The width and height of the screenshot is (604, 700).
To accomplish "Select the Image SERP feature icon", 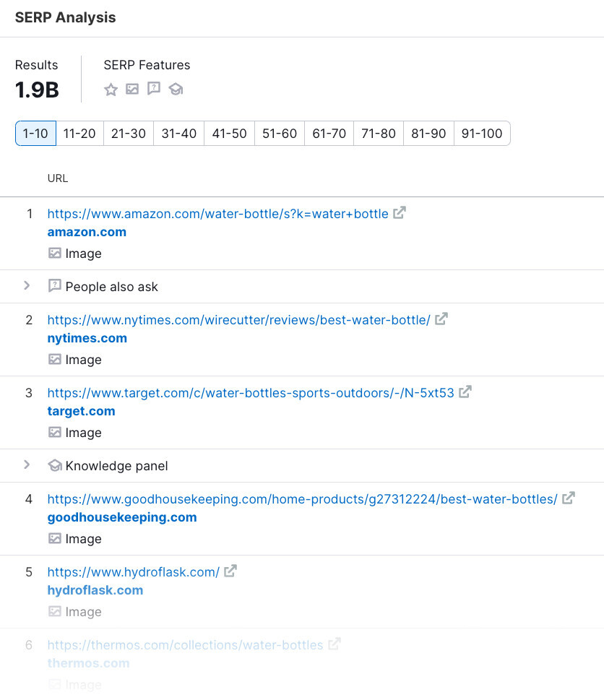I will click(x=132, y=90).
